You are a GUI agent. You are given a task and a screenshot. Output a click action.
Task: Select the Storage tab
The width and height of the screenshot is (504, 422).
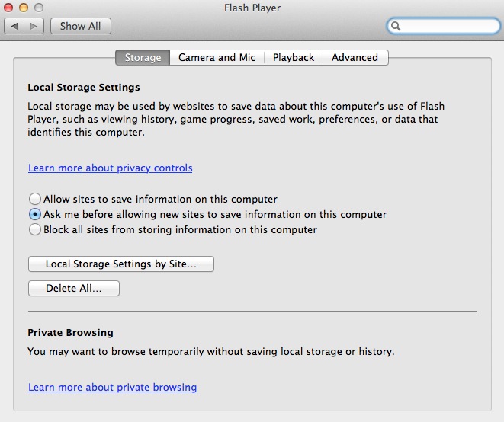point(143,57)
